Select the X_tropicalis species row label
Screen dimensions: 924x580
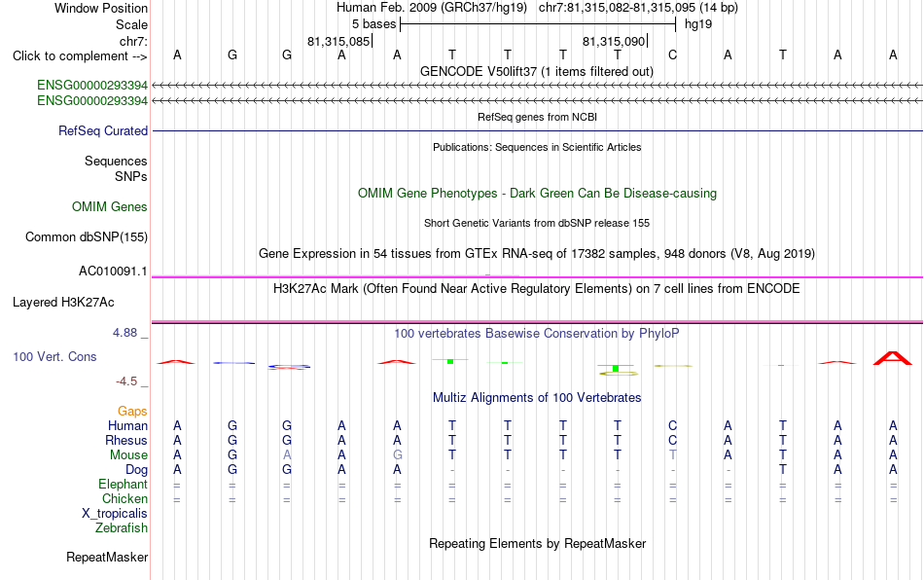(x=115, y=514)
